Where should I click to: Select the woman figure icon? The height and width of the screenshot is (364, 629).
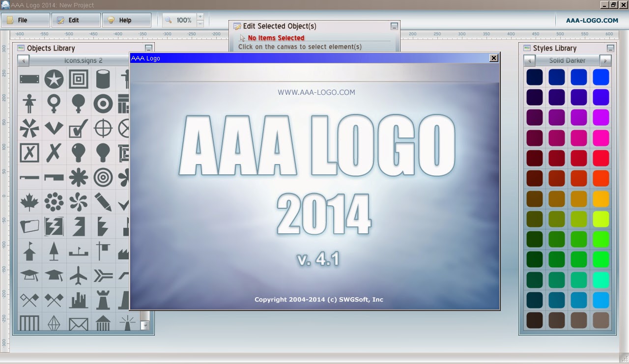(x=29, y=104)
